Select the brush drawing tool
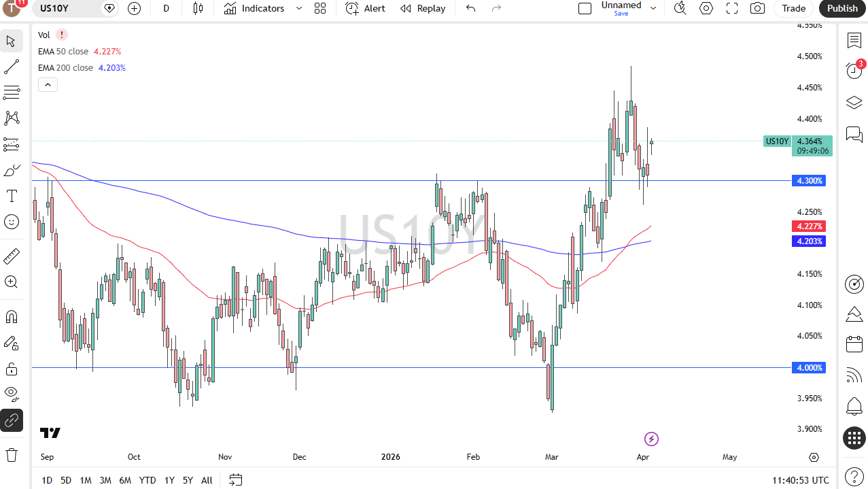The width and height of the screenshot is (868, 489). (x=12, y=170)
